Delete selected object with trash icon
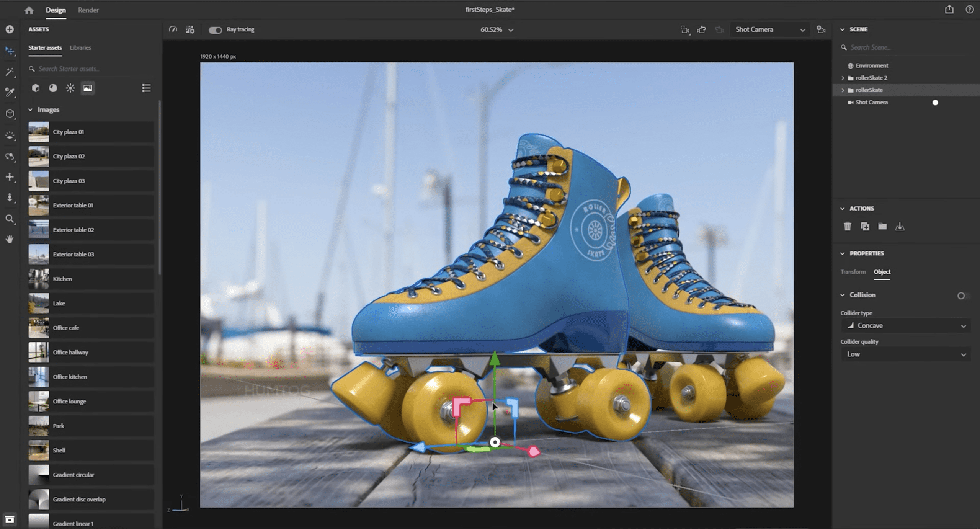Screen dimensions: 980x529 pyautogui.click(x=847, y=227)
